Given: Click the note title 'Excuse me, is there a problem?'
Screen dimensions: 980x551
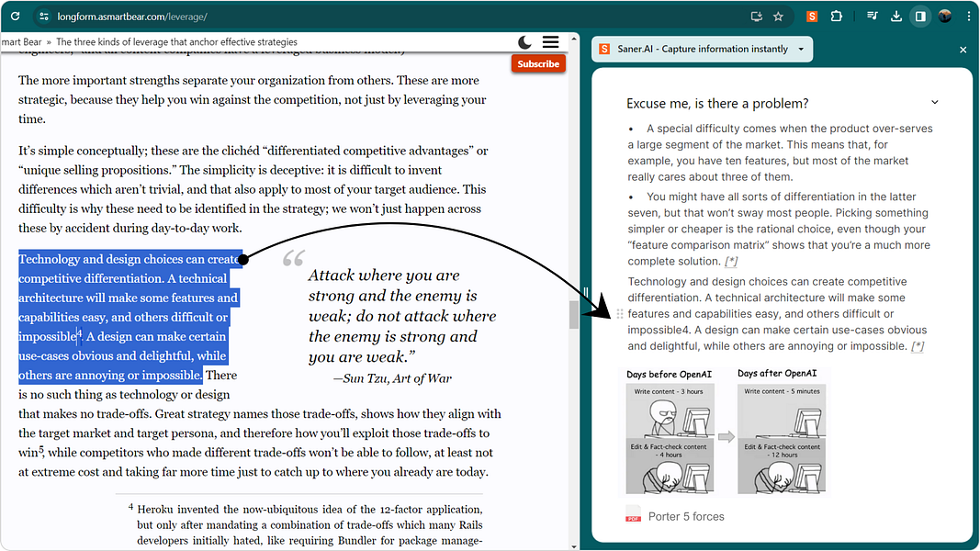Looking at the screenshot, I should coord(717,104).
